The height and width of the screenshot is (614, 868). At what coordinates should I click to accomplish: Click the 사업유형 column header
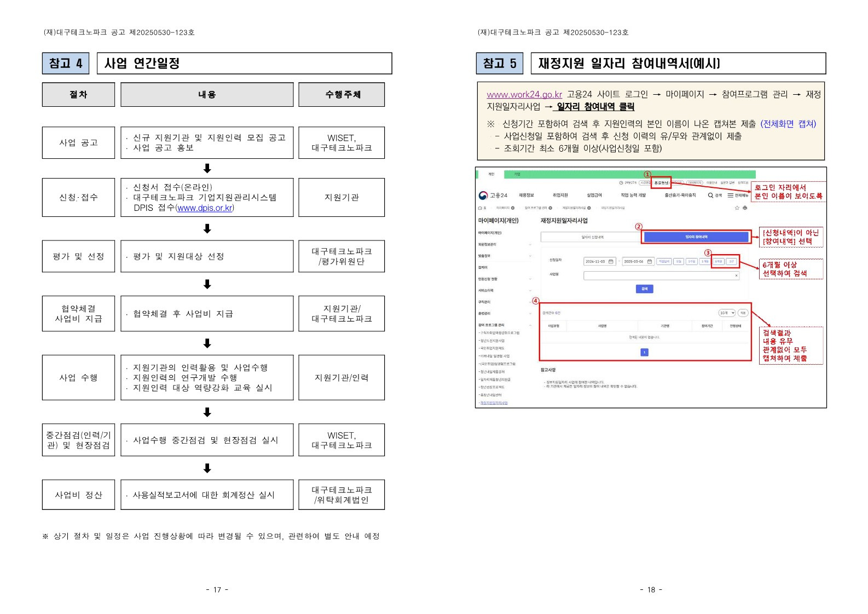553,326
